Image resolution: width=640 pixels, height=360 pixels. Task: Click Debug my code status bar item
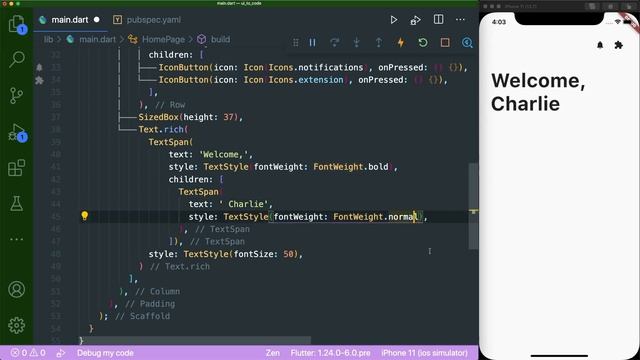(105, 353)
